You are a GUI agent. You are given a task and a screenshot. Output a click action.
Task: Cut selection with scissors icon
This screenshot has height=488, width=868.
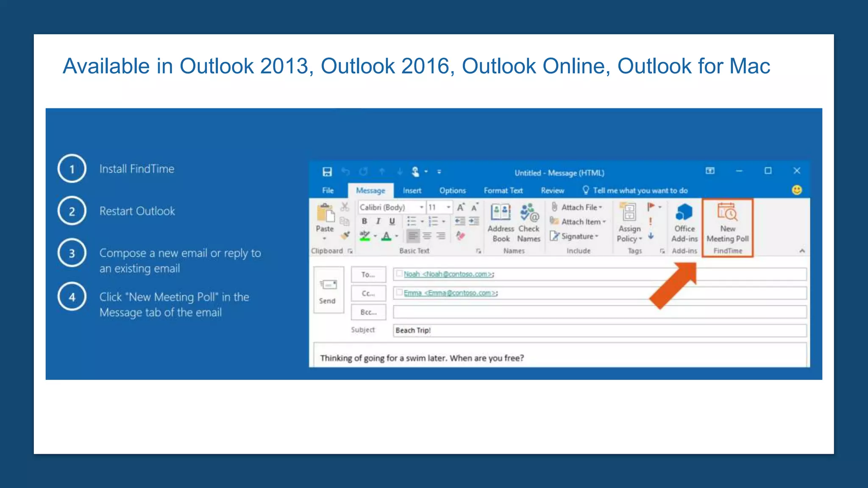point(345,207)
